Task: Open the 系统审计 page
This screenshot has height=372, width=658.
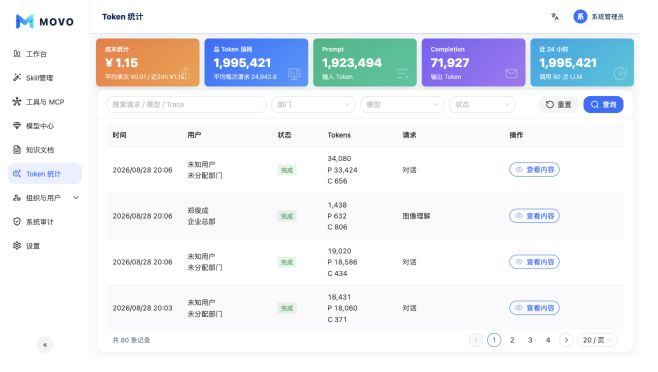Action: pos(45,222)
